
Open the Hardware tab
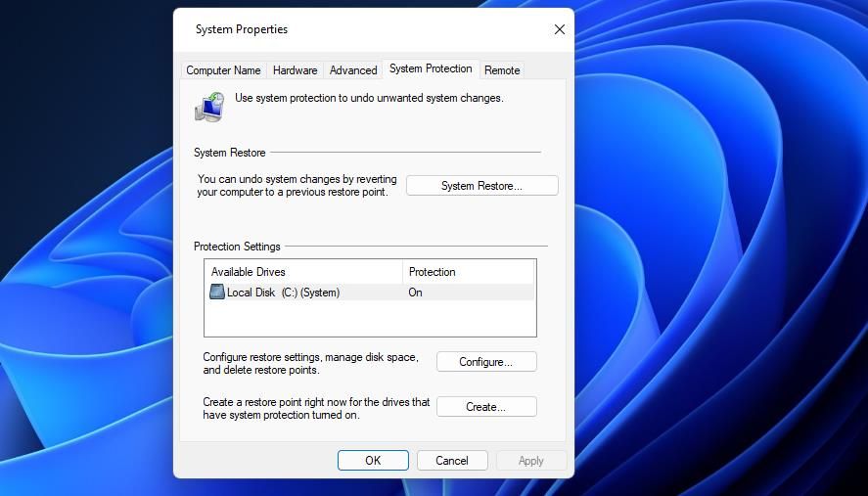coord(296,70)
